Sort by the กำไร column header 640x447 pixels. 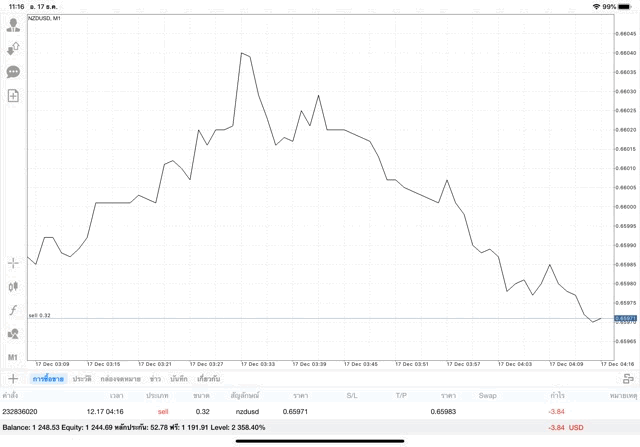tap(557, 395)
